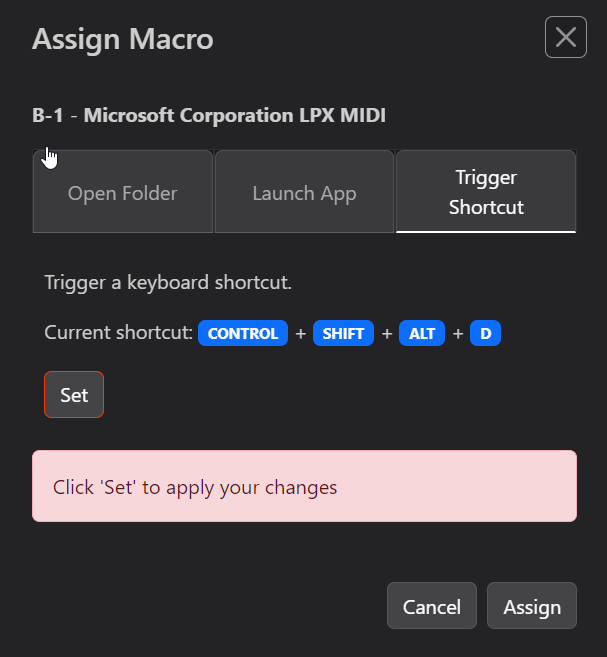Click the D key badge

[485, 334]
